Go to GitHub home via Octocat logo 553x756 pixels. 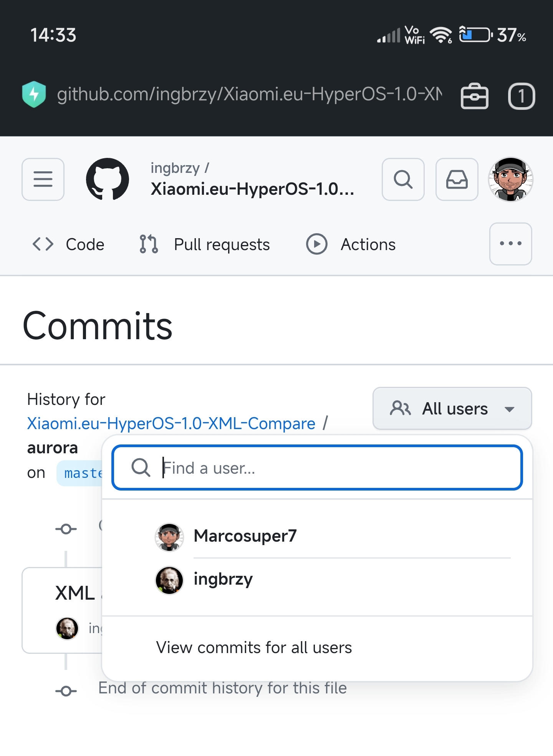click(x=108, y=179)
